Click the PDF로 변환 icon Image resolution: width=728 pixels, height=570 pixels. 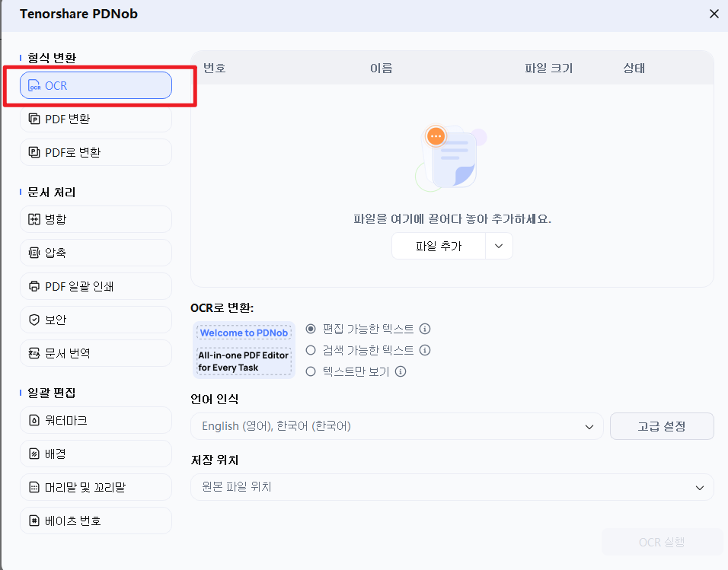34,153
